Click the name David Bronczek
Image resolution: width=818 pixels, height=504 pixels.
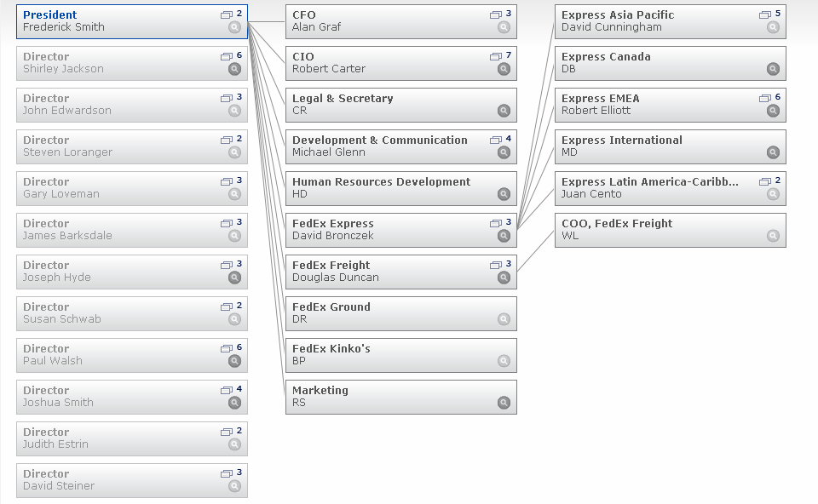(333, 236)
